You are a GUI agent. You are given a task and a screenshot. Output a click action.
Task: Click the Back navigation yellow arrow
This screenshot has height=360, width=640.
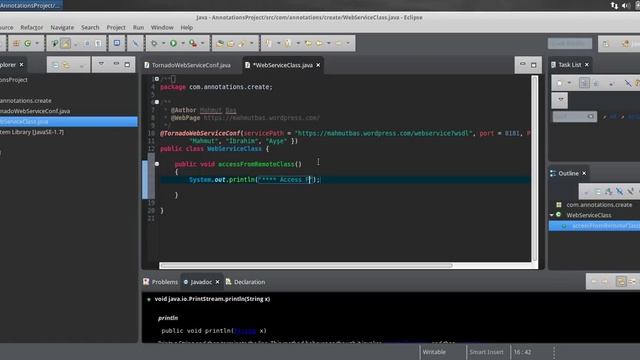click(x=319, y=43)
